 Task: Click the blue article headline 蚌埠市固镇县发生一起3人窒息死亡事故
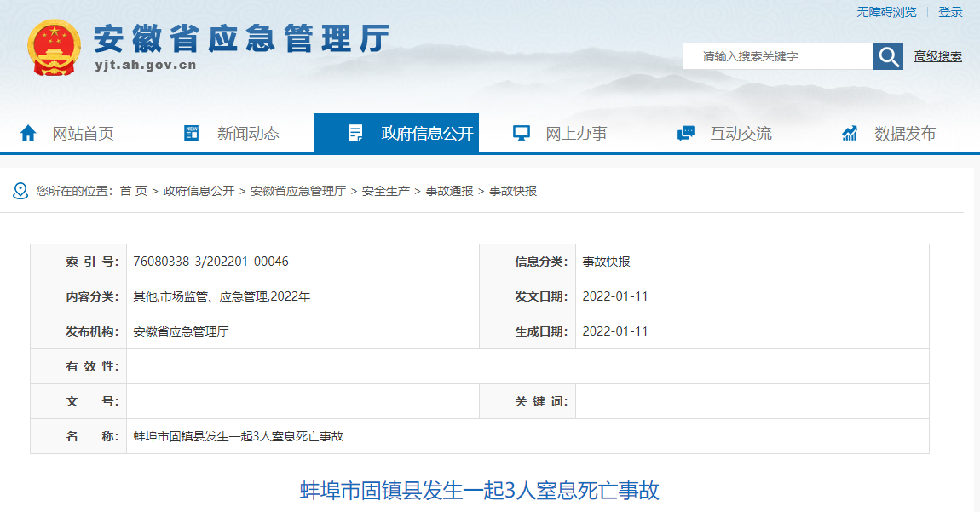pos(480,490)
